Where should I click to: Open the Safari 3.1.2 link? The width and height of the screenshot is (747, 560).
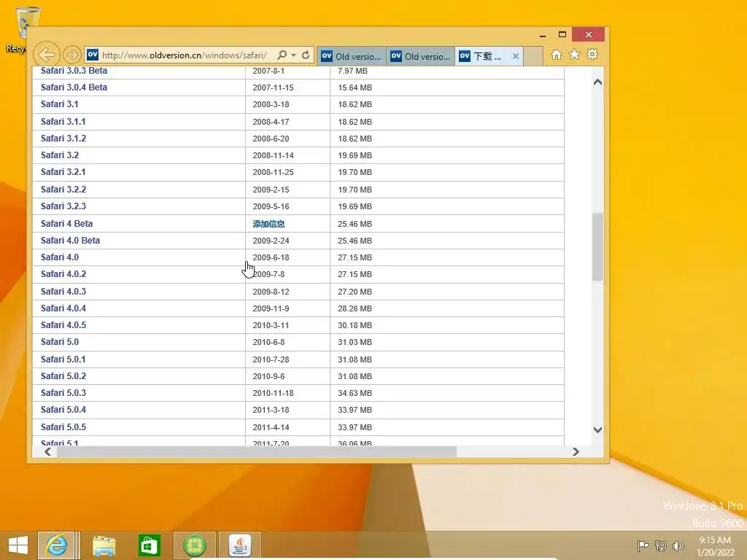pos(63,138)
